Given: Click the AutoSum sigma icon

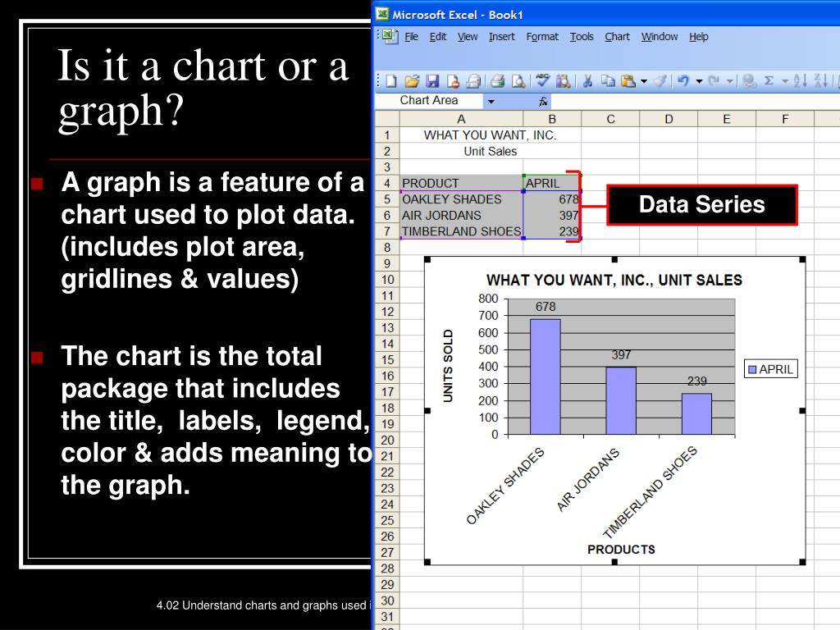Looking at the screenshot, I should click(769, 81).
